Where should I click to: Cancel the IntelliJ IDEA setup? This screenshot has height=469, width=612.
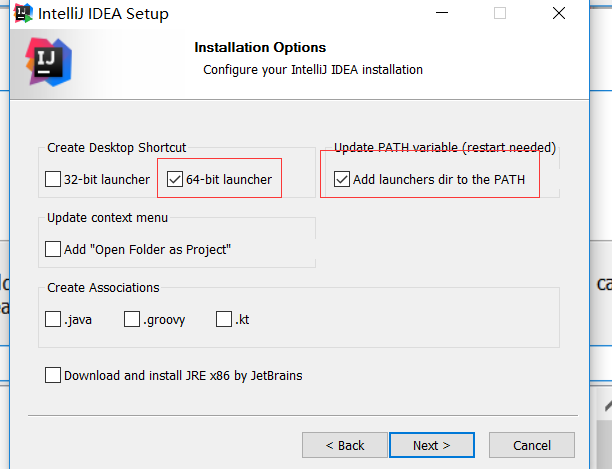pos(532,445)
